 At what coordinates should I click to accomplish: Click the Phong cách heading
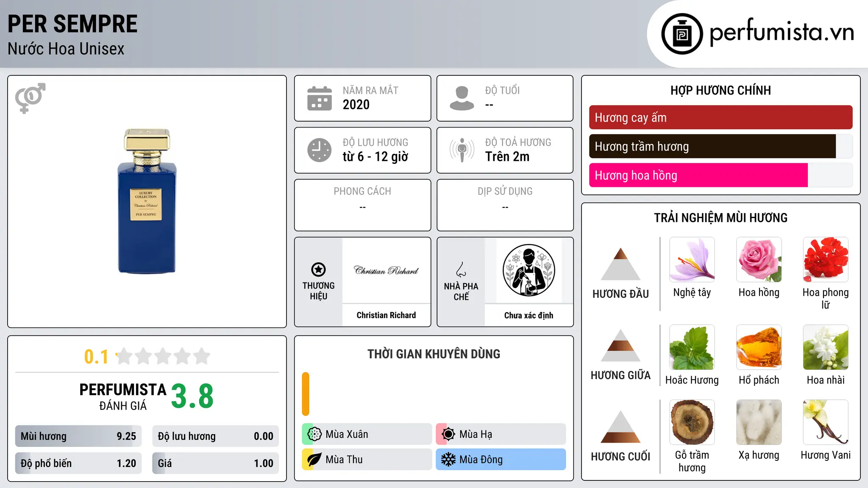pos(362,191)
